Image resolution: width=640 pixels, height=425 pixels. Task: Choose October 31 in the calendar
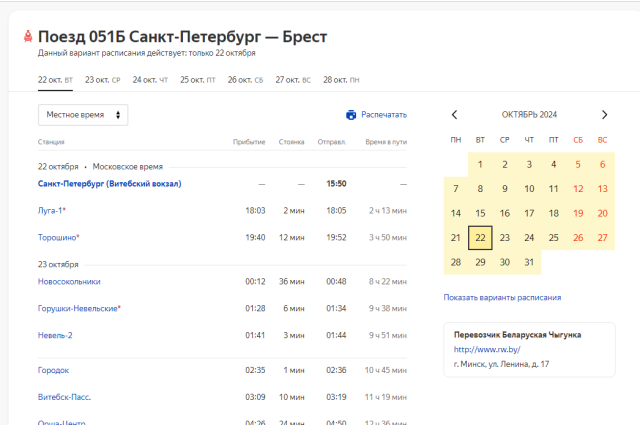click(x=529, y=262)
